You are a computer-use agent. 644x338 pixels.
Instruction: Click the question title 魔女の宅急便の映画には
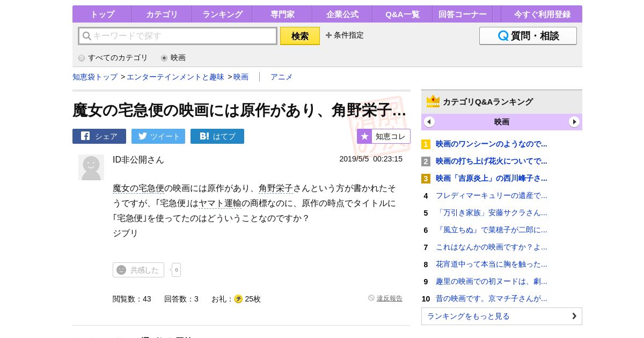(239, 110)
